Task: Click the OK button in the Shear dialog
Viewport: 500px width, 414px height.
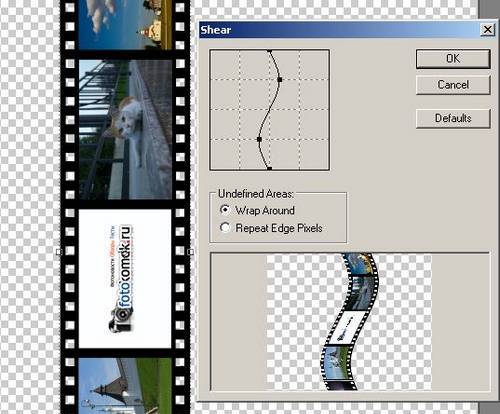Action: click(453, 59)
